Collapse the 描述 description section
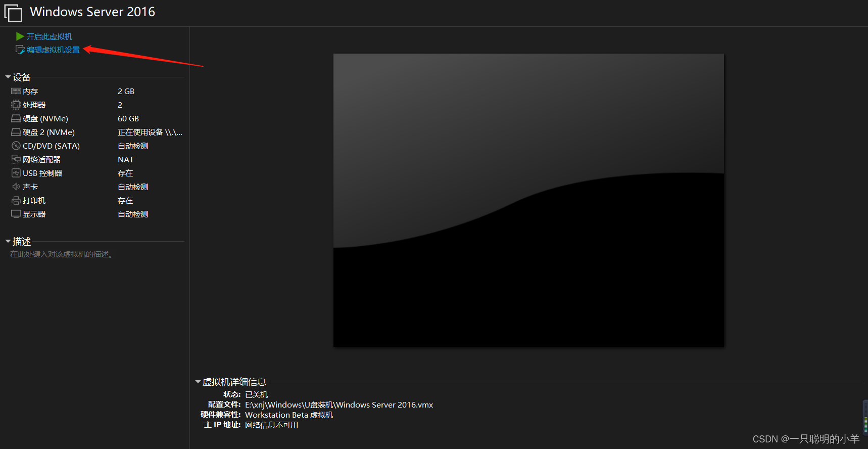 [x=8, y=241]
